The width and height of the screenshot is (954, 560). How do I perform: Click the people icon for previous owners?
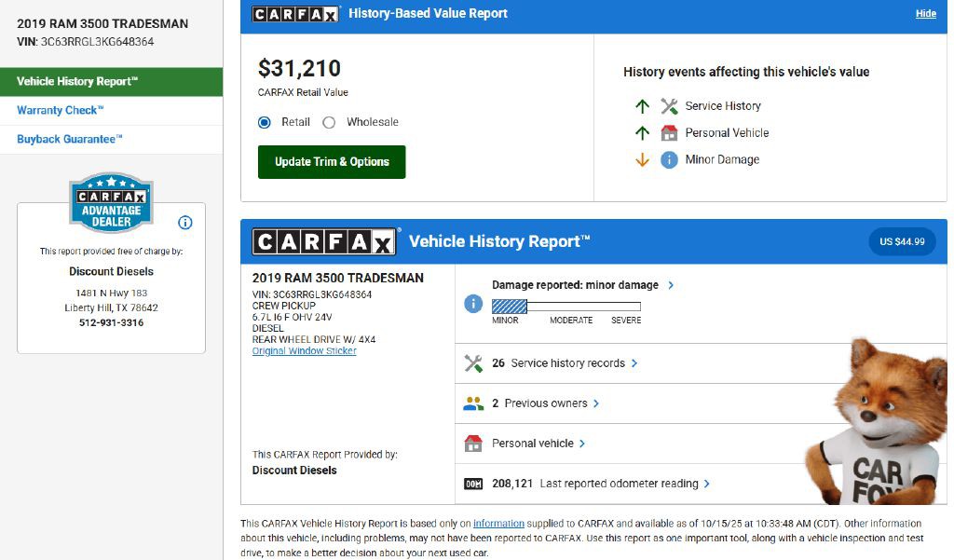pyautogui.click(x=473, y=403)
